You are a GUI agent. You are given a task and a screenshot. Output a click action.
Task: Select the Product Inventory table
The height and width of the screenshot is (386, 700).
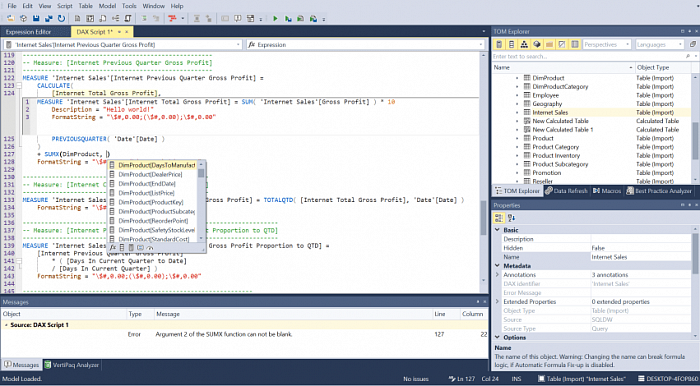click(x=556, y=155)
